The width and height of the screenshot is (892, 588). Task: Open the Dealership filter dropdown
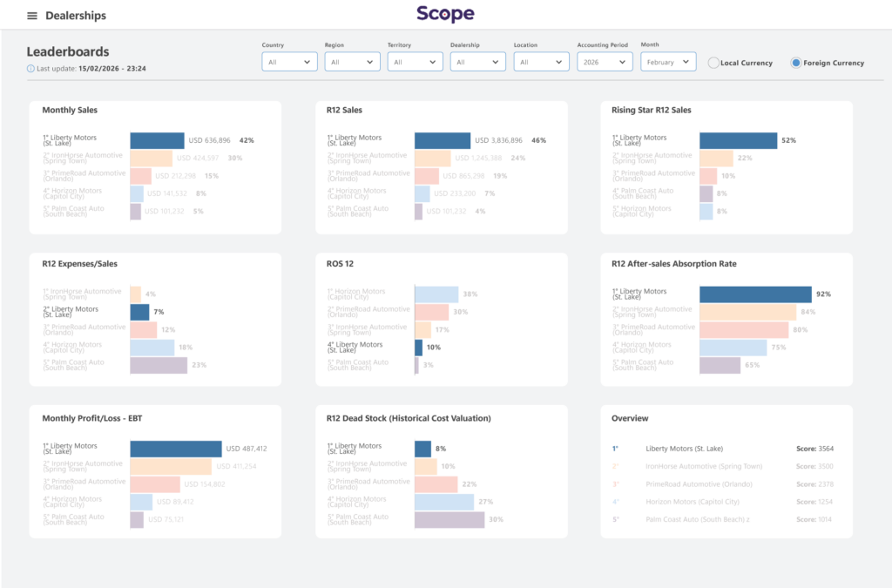tap(478, 62)
